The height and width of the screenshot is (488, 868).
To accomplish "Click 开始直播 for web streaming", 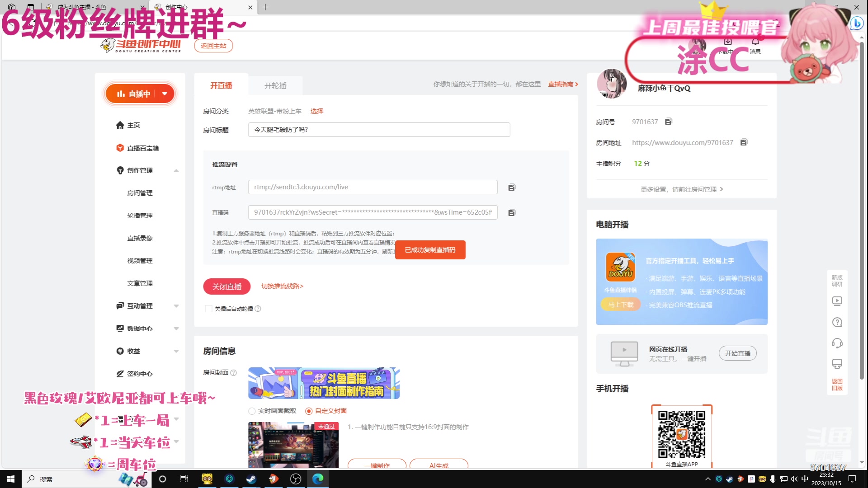I will tap(737, 353).
